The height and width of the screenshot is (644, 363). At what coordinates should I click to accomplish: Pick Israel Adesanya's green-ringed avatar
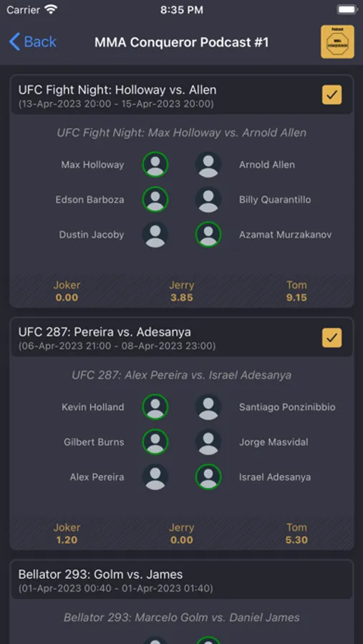click(208, 477)
